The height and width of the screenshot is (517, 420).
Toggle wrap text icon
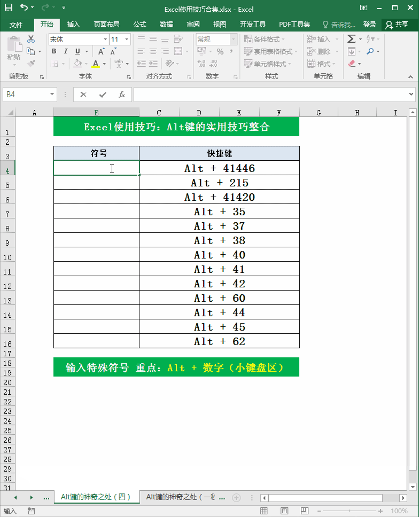click(178, 39)
